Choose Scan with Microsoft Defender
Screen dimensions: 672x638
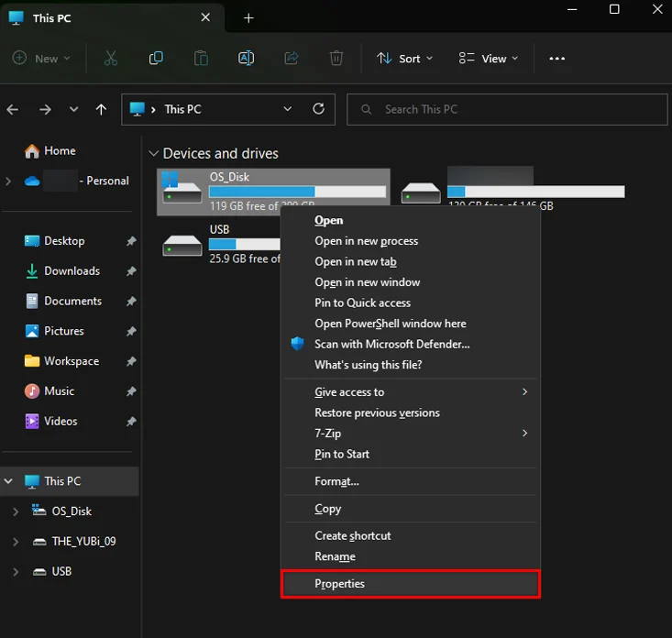tap(391, 345)
